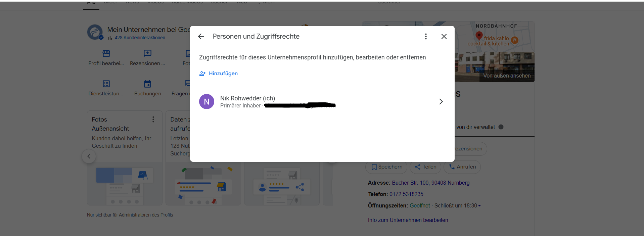Click the Anrufen button
The image size is (644, 236).
click(462, 167)
